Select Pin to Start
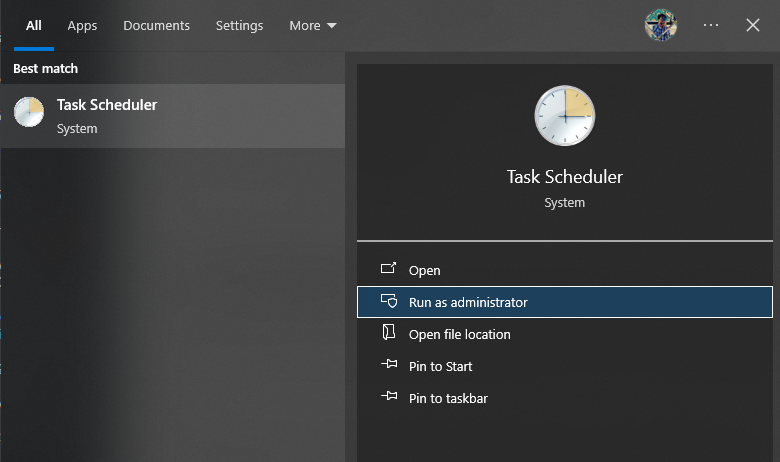The image size is (780, 462). coord(565,366)
